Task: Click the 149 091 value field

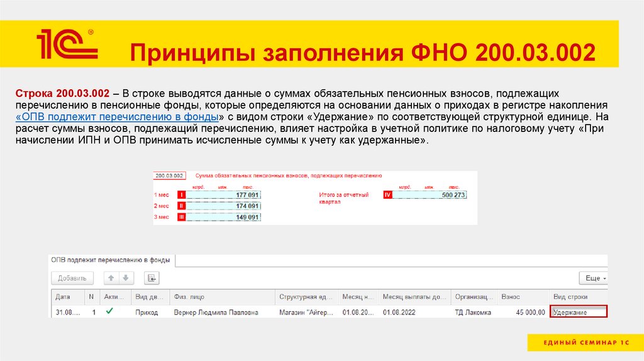Action: tap(223, 217)
